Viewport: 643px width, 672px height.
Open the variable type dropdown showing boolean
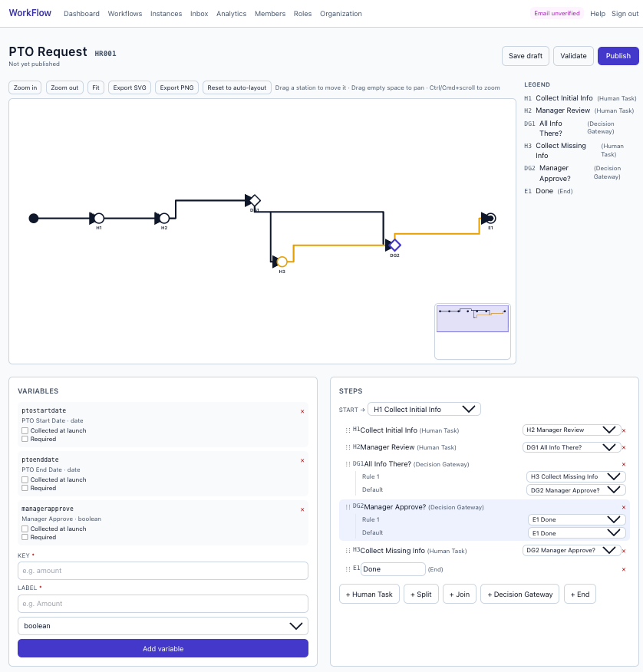tap(163, 626)
